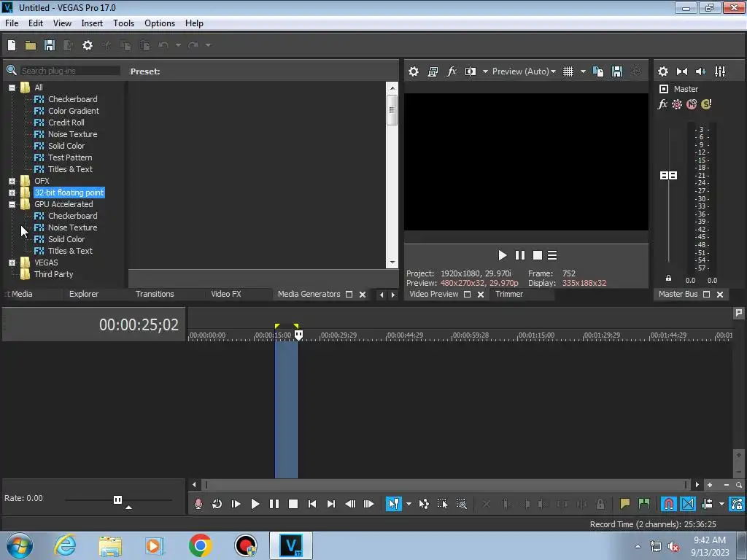This screenshot has width=747, height=560.
Task: Open split screen view dropdown arrow
Action: pos(485,71)
